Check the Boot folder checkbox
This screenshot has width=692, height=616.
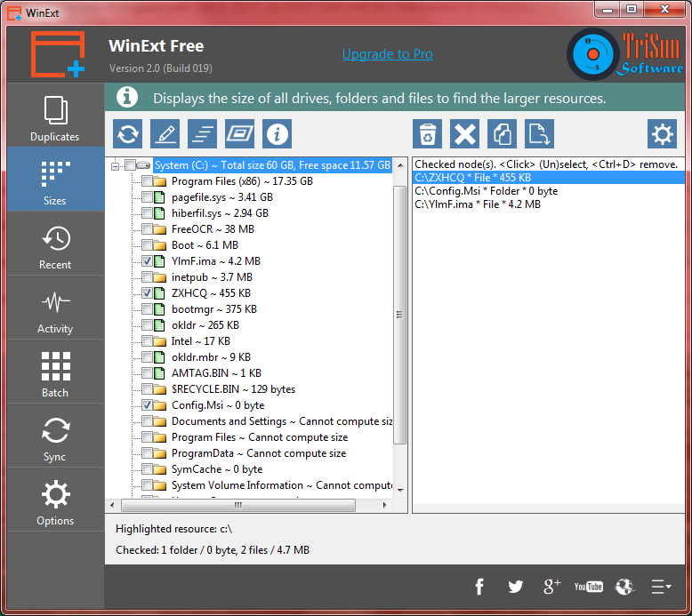(147, 245)
